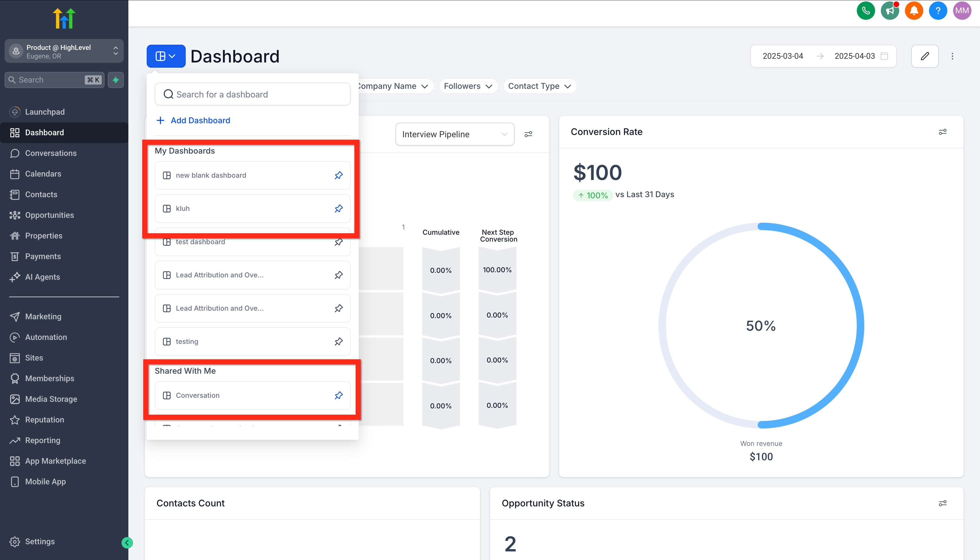
Task: Click the pencil edit dashboard icon
Action: coord(925,56)
